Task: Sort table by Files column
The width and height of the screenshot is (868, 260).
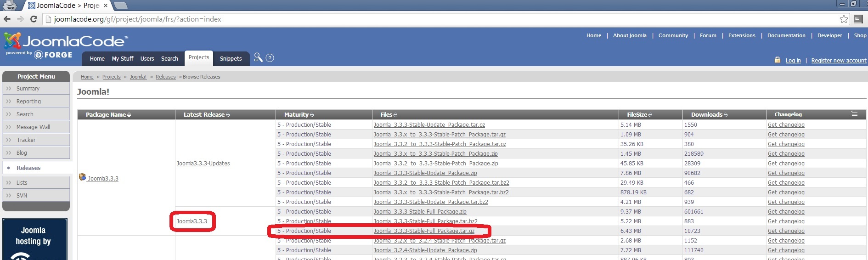Action: tap(389, 115)
